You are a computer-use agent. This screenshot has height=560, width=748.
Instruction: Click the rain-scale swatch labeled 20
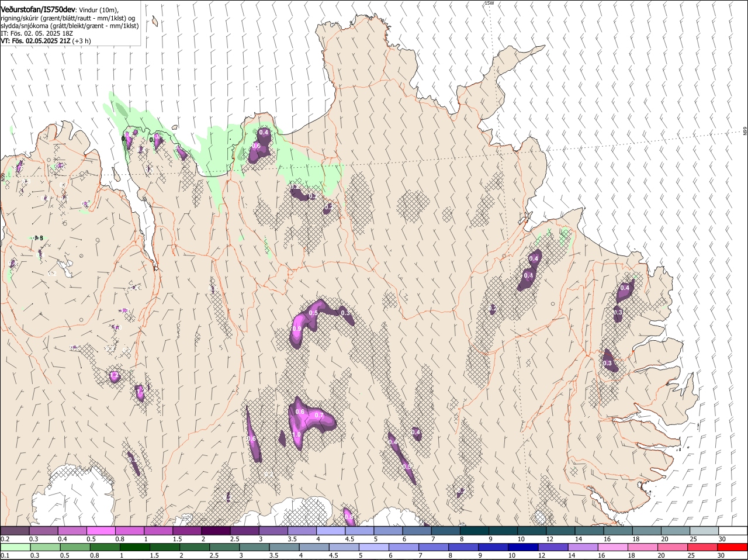point(673,547)
